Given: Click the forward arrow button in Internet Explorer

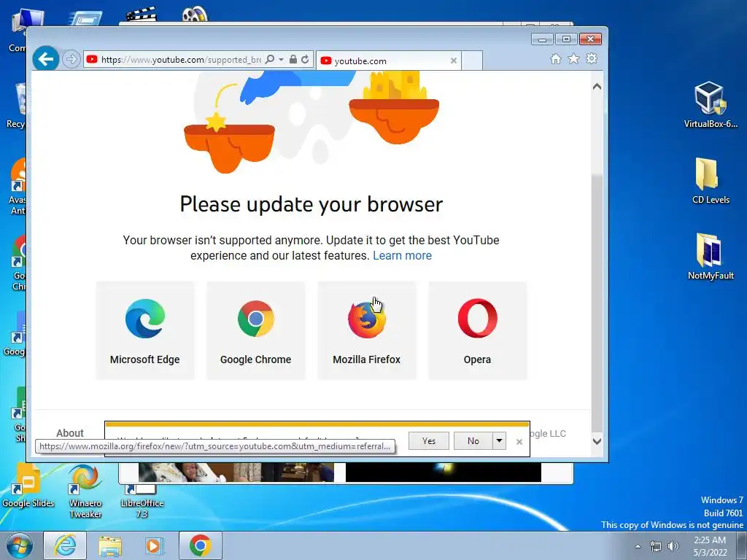Looking at the screenshot, I should (x=71, y=60).
